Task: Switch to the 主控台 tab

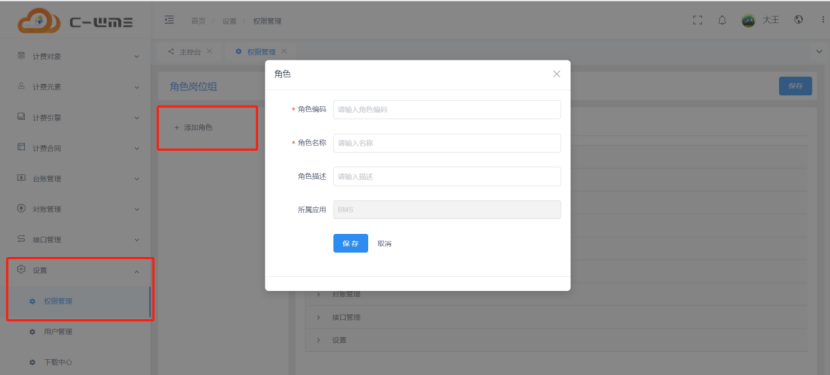Action: click(x=191, y=52)
